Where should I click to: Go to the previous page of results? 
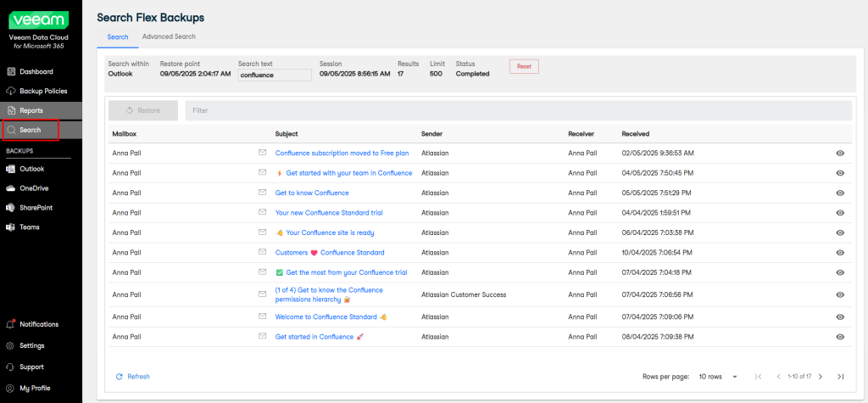click(x=778, y=377)
